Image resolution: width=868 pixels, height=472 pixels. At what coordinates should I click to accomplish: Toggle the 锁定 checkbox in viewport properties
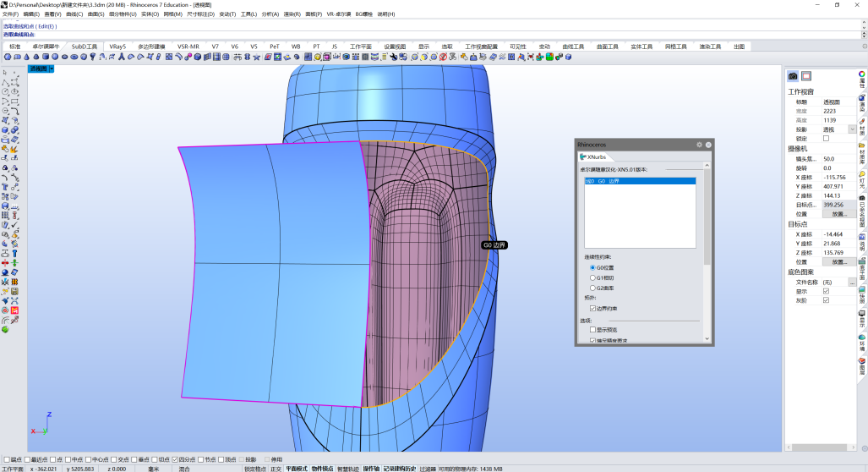826,139
